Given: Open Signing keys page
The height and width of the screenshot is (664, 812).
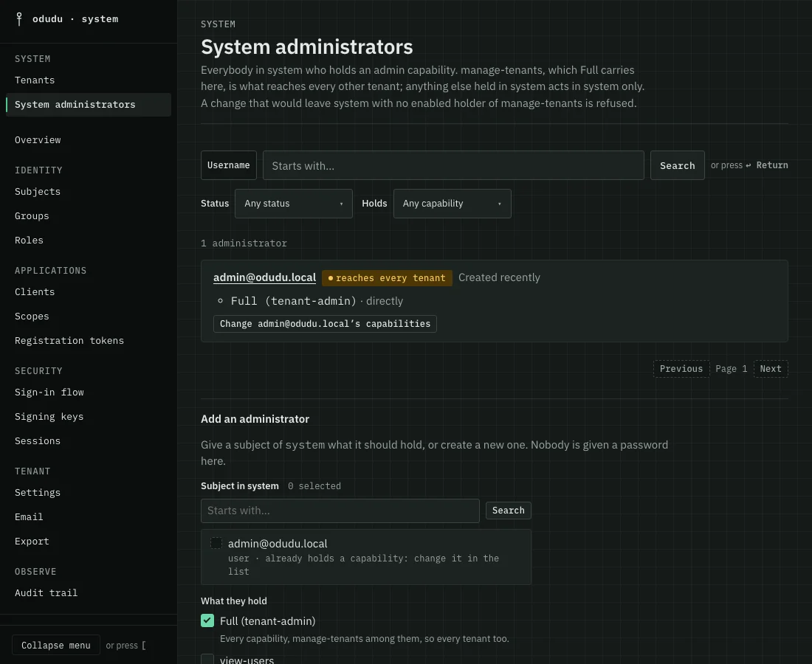Looking at the screenshot, I should pos(49,417).
